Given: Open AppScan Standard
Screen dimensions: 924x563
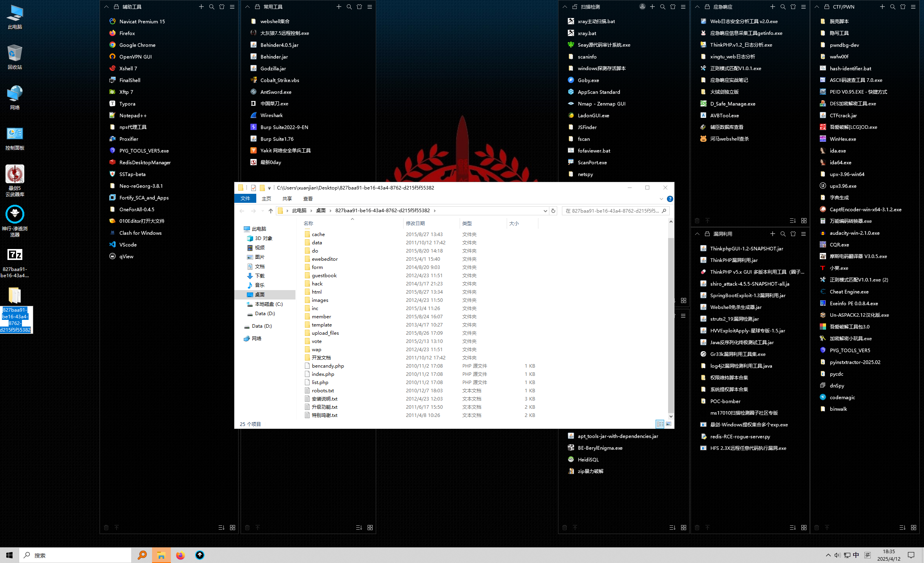Looking at the screenshot, I should tap(594, 92).
